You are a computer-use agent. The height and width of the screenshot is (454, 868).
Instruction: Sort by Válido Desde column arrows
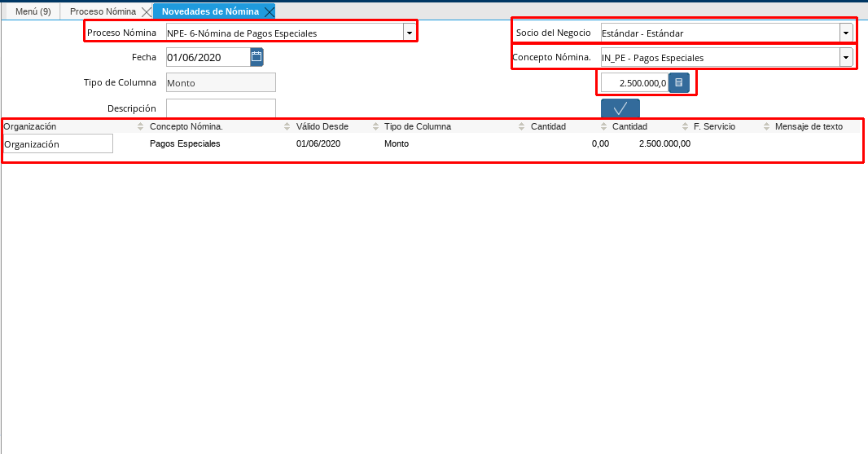tap(376, 126)
